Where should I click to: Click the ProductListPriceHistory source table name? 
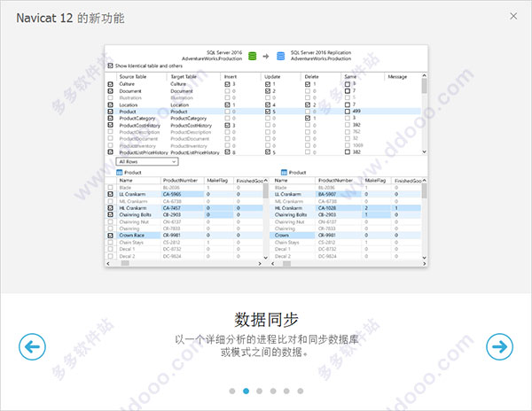144,153
